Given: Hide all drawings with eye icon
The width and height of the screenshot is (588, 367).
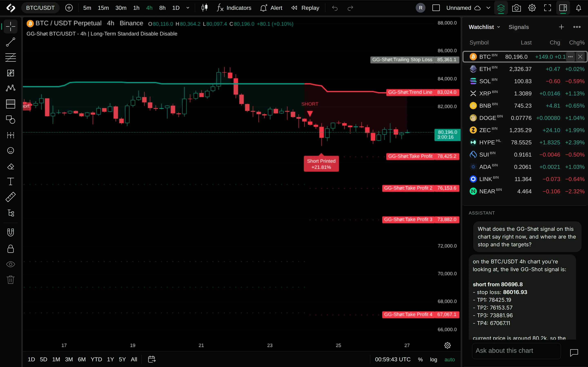Looking at the screenshot, I should [x=10, y=264].
